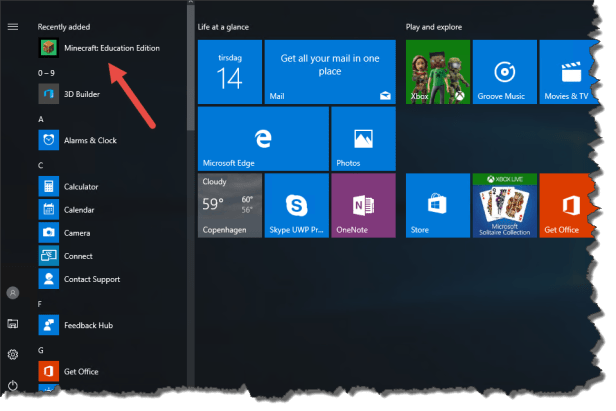Click the letter C section header

tap(41, 165)
